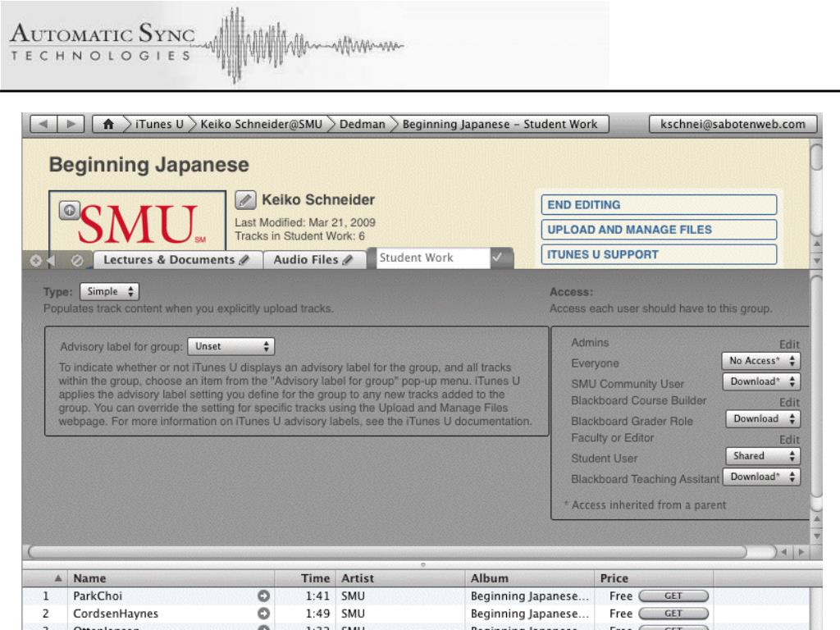Screen dimensions: 840x630
Task: Click the Beginning Japanese – Student Work breadcrumb
Action: (500, 125)
